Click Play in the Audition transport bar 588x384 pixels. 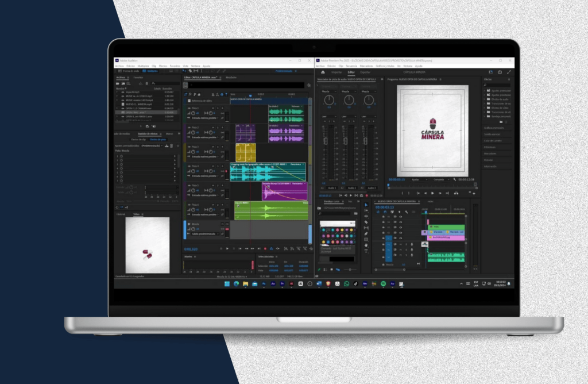point(227,248)
